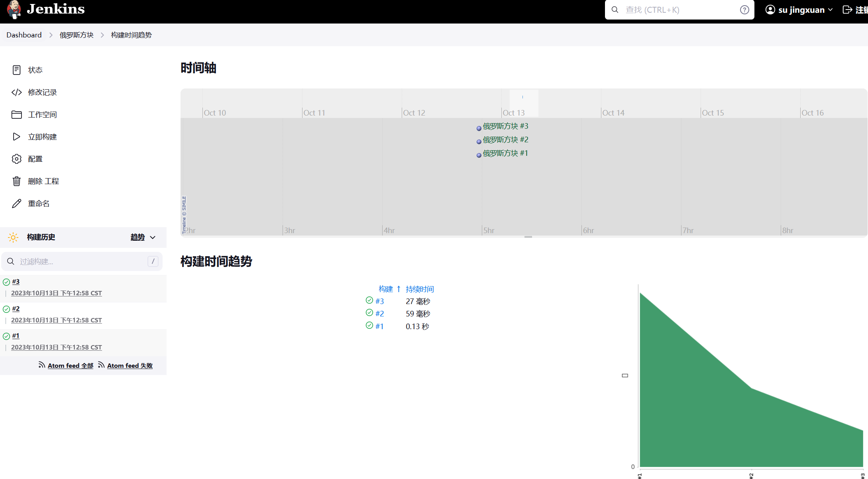The image size is (868, 479).
Task: Click the RSS icon for Atom feed 失败
Action: click(x=101, y=365)
